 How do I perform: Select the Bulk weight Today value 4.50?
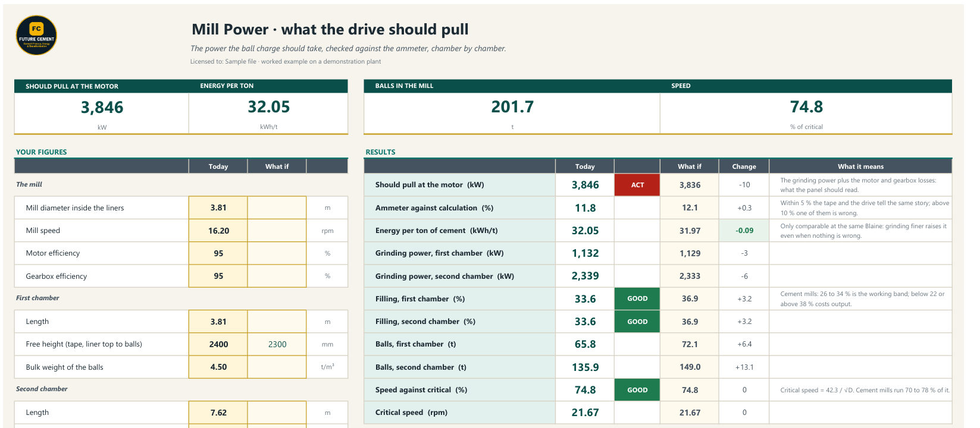(x=218, y=367)
